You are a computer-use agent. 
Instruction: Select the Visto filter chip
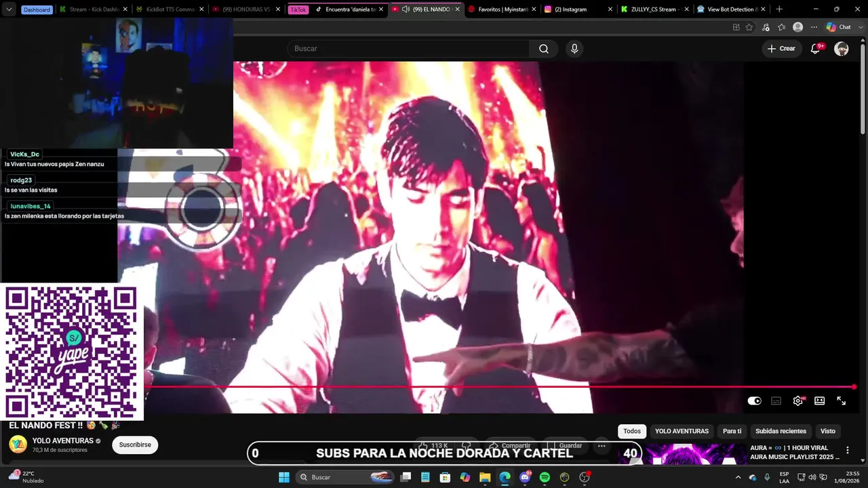pyautogui.click(x=828, y=431)
